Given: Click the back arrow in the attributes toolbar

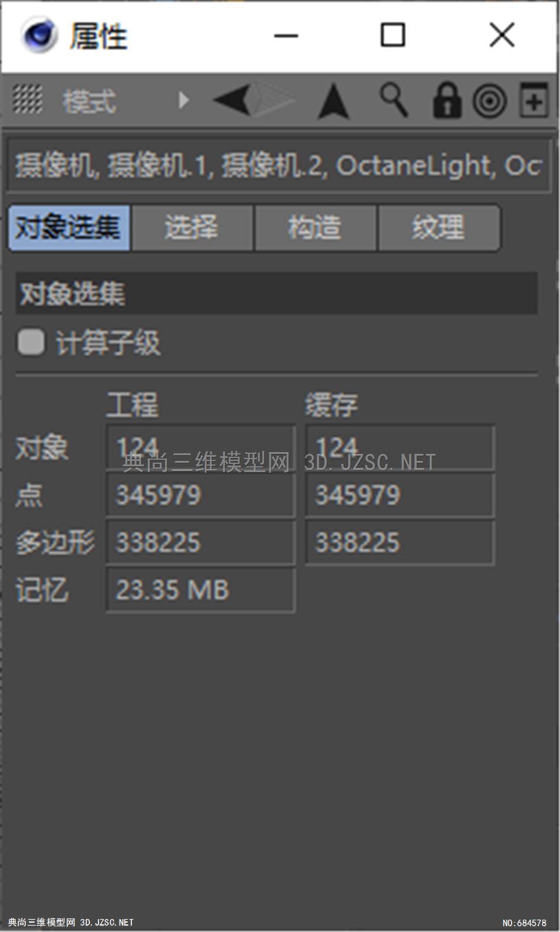Looking at the screenshot, I should (x=232, y=100).
